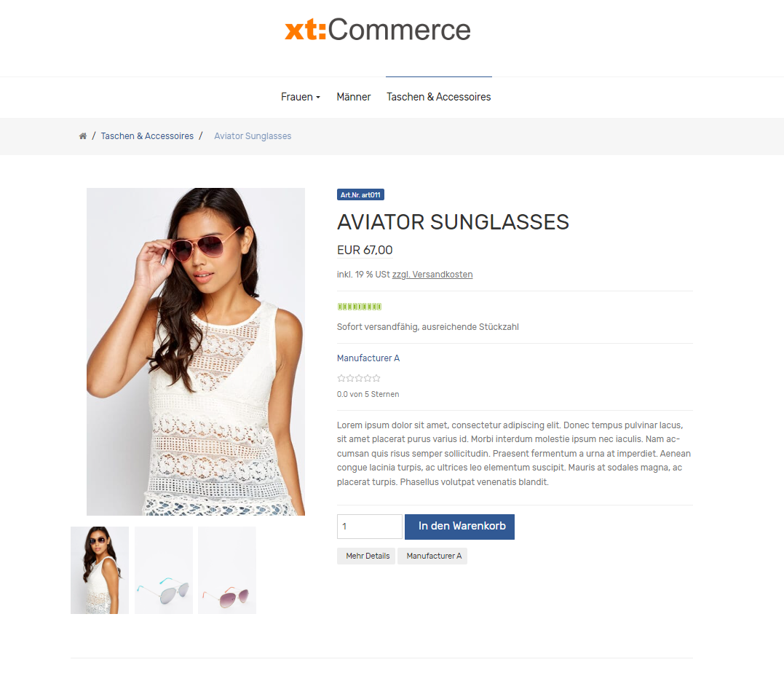Screen dimensions: 784x673
Task: Open the zzgl. Versandkosten link
Action: pos(432,275)
